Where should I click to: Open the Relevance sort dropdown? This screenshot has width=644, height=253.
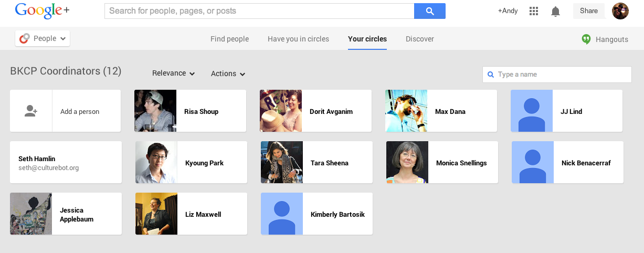tap(173, 73)
